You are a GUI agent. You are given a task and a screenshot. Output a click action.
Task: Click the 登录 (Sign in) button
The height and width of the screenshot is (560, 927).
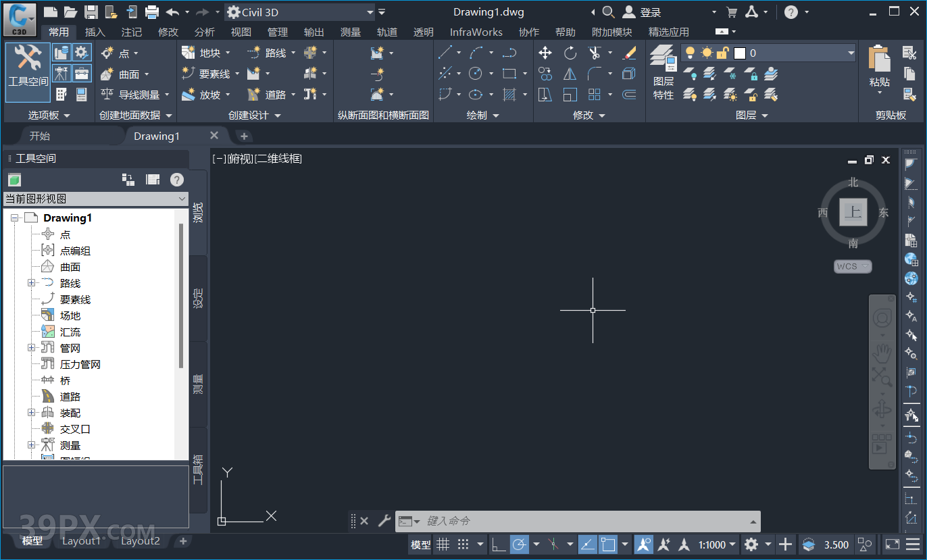coord(643,12)
